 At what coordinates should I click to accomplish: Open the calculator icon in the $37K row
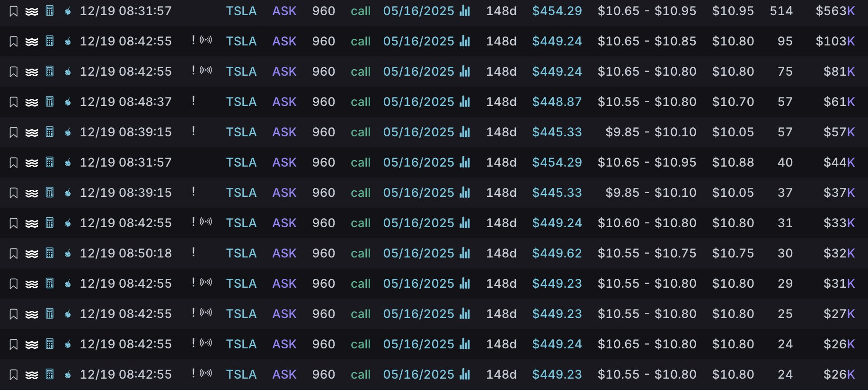(50, 192)
